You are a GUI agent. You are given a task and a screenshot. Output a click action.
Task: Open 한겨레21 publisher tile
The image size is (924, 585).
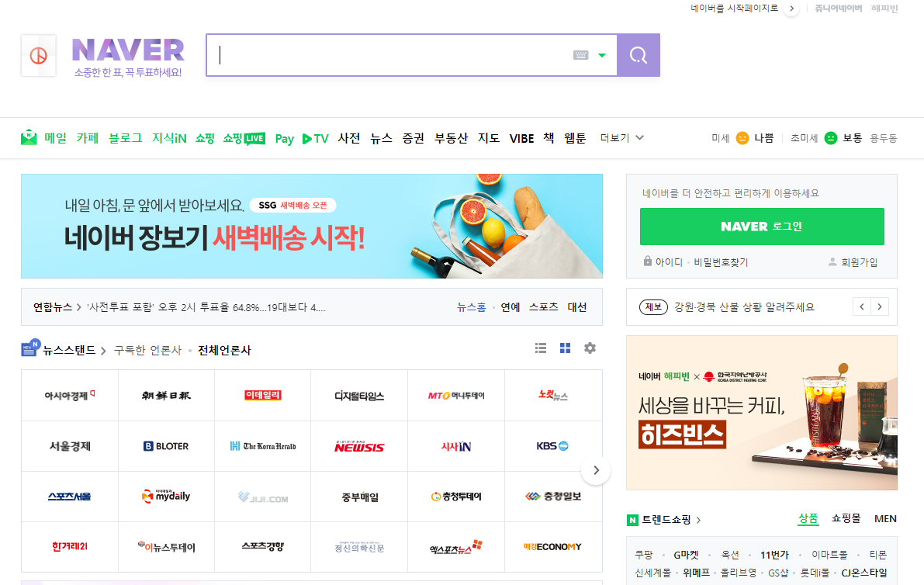(x=70, y=547)
